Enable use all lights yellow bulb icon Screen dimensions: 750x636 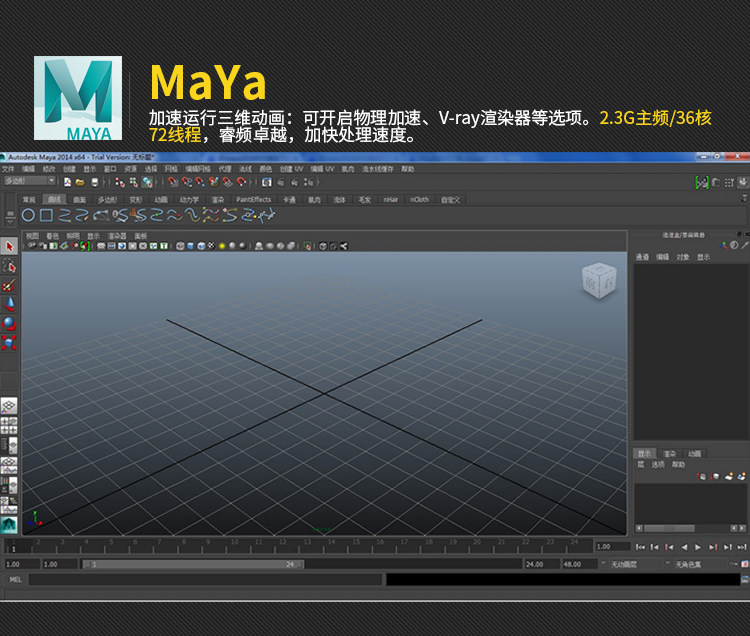222,246
